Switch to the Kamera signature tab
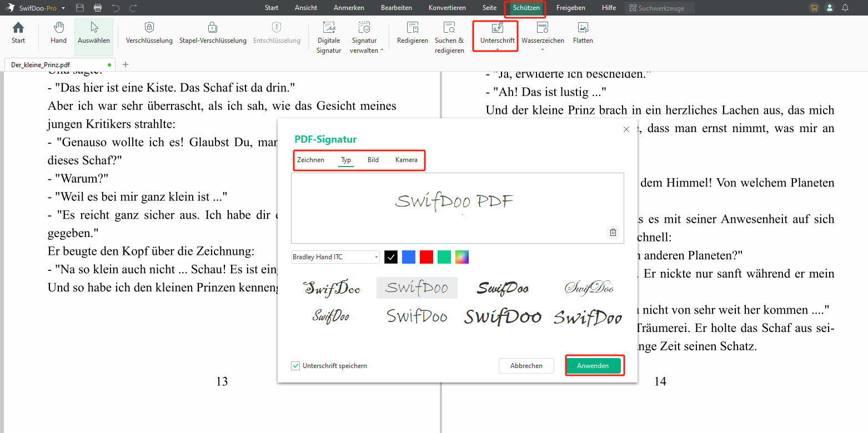The width and height of the screenshot is (868, 433). [x=407, y=160]
